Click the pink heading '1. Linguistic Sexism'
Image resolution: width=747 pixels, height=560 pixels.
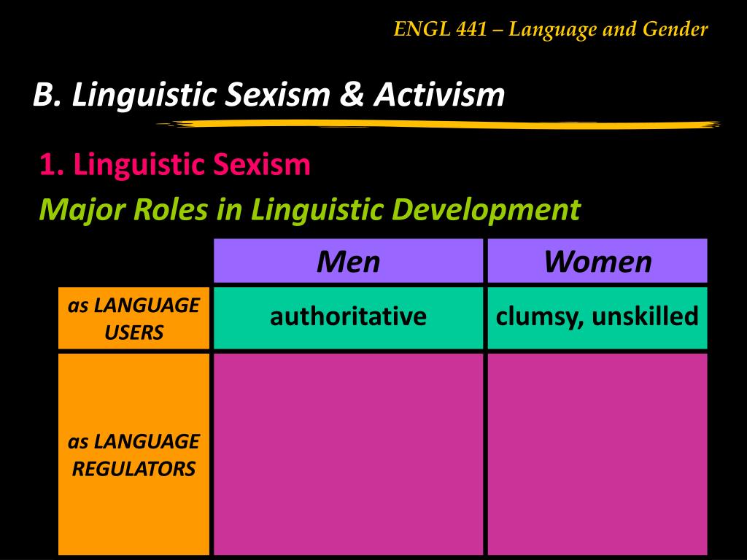pos(175,164)
